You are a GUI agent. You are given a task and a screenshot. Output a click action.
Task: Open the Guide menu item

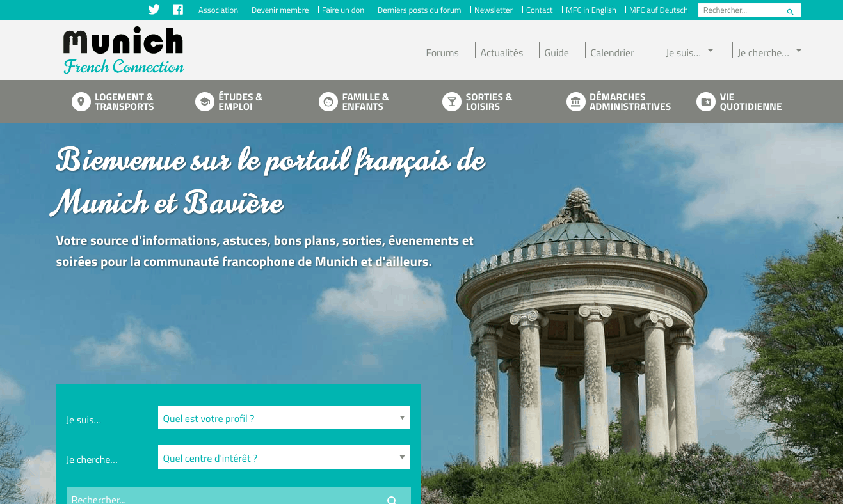[x=556, y=53]
